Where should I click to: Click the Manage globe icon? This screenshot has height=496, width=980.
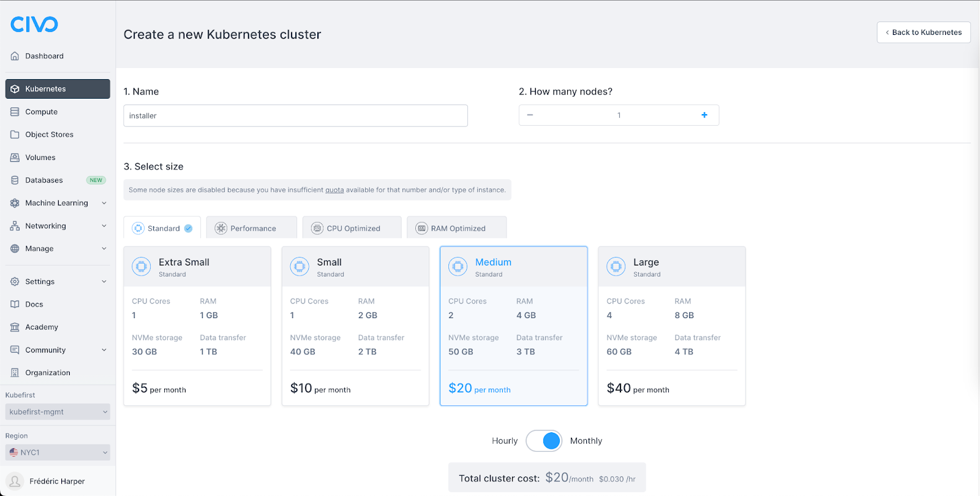[15, 248]
